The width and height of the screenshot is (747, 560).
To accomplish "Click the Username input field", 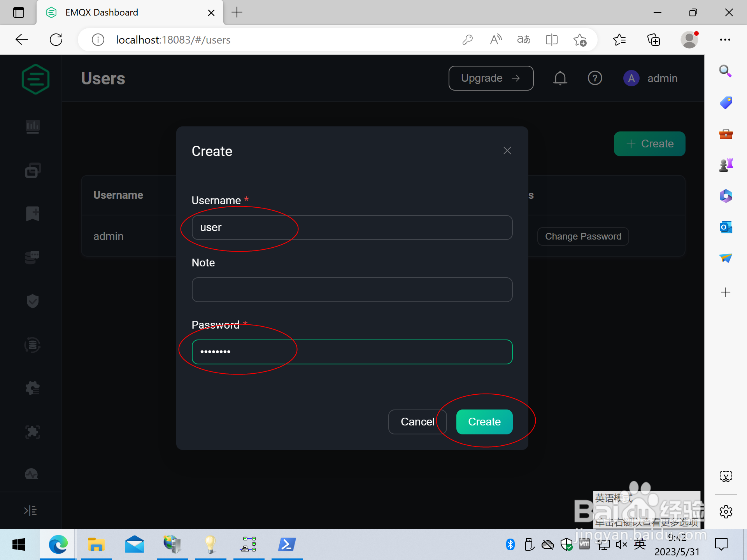I will click(x=352, y=227).
